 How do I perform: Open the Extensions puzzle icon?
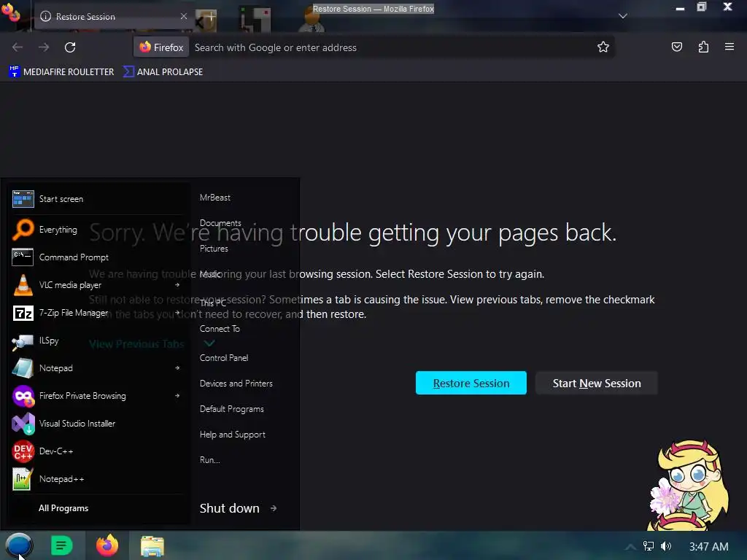click(703, 47)
